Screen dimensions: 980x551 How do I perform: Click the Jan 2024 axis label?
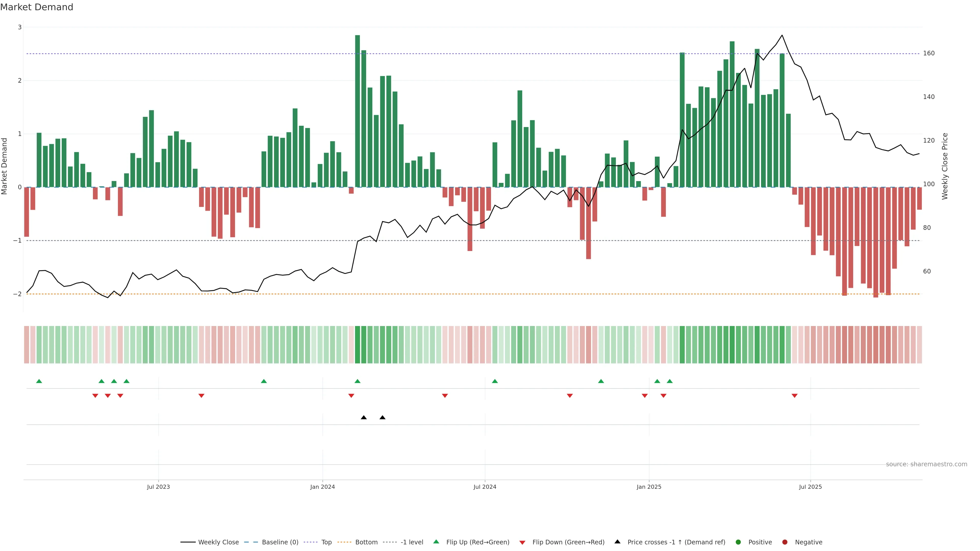pos(322,487)
